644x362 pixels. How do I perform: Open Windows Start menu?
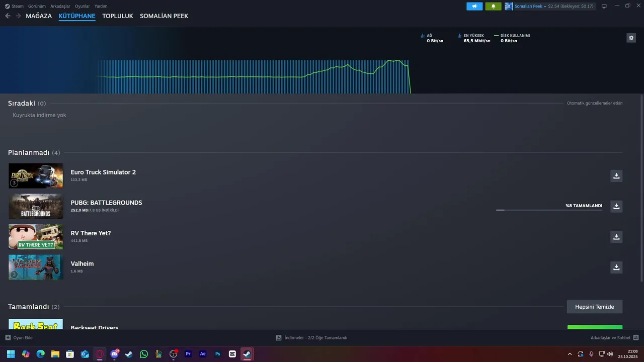point(11,354)
